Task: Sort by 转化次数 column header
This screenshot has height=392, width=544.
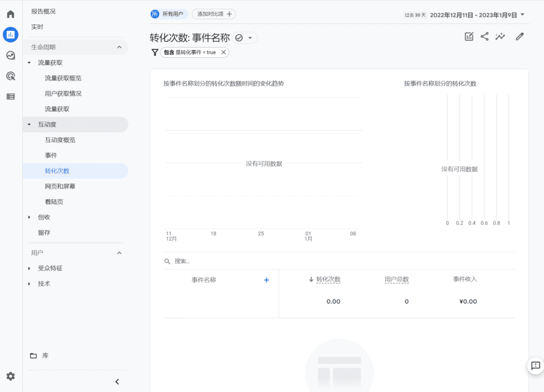Action: [x=328, y=279]
